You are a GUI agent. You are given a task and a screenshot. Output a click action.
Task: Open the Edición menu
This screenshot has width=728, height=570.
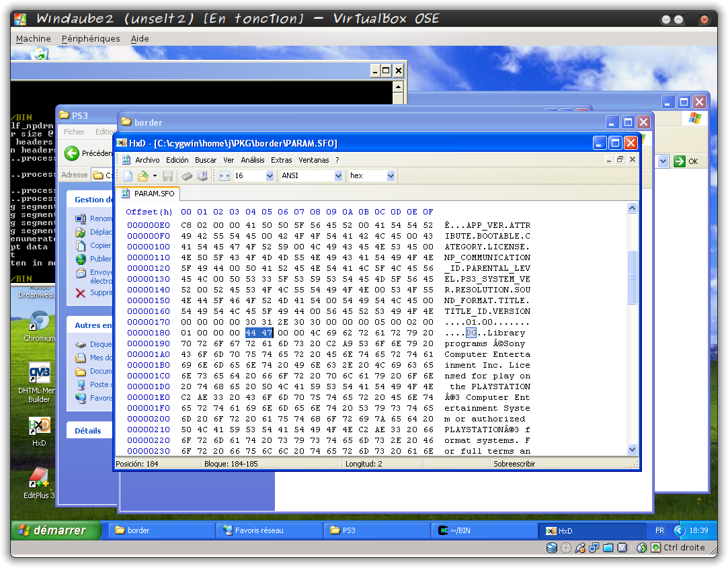click(x=177, y=160)
